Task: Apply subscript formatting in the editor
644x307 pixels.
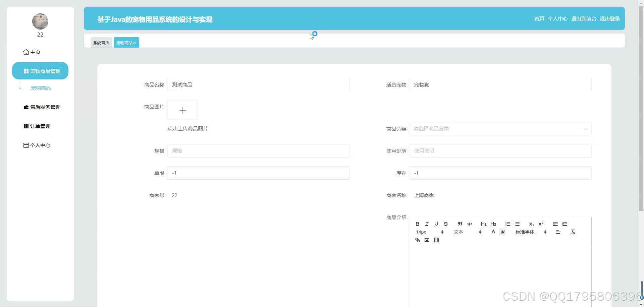Action: coord(531,224)
